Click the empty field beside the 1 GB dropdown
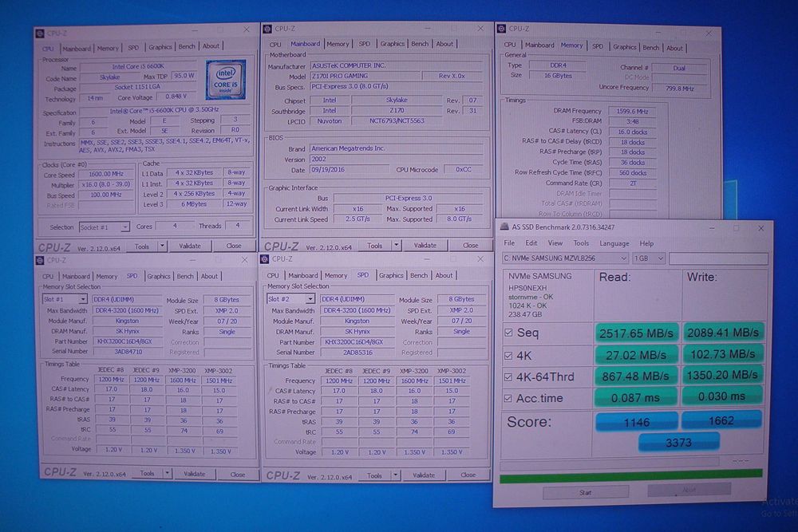The height and width of the screenshot is (532, 798). [718, 258]
